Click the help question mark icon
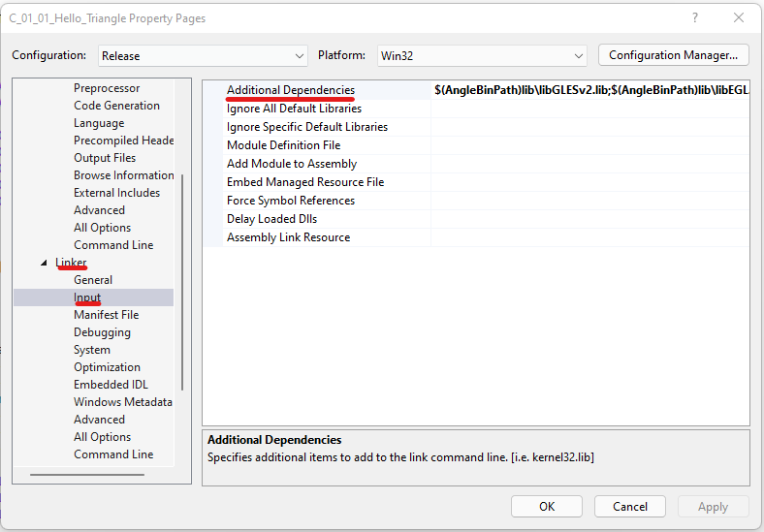 coord(695,18)
